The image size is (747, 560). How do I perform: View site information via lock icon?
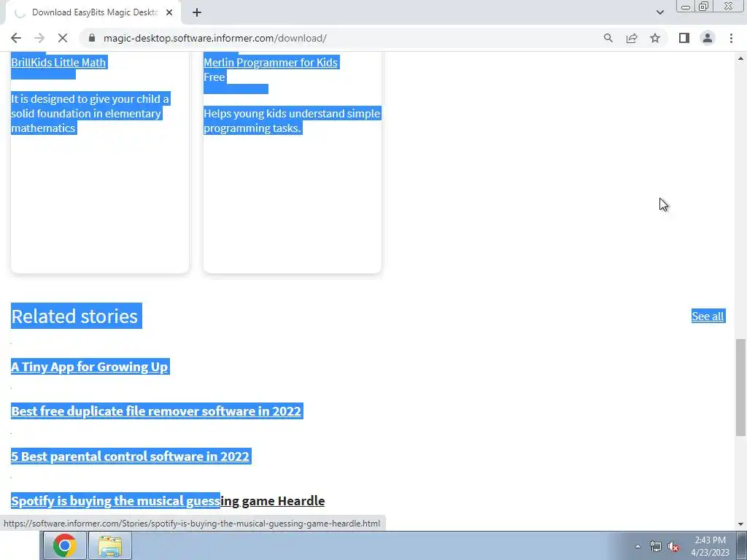(x=92, y=38)
